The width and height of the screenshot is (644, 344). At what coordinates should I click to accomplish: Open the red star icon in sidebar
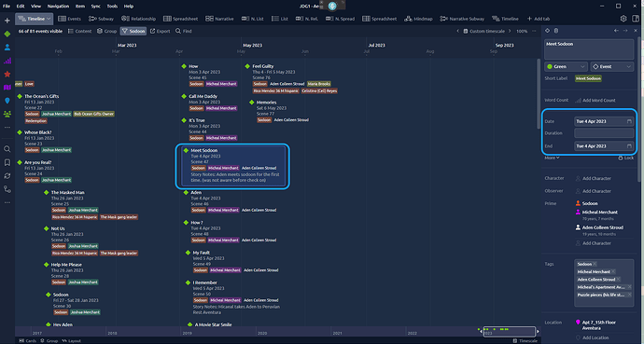[x=7, y=75]
